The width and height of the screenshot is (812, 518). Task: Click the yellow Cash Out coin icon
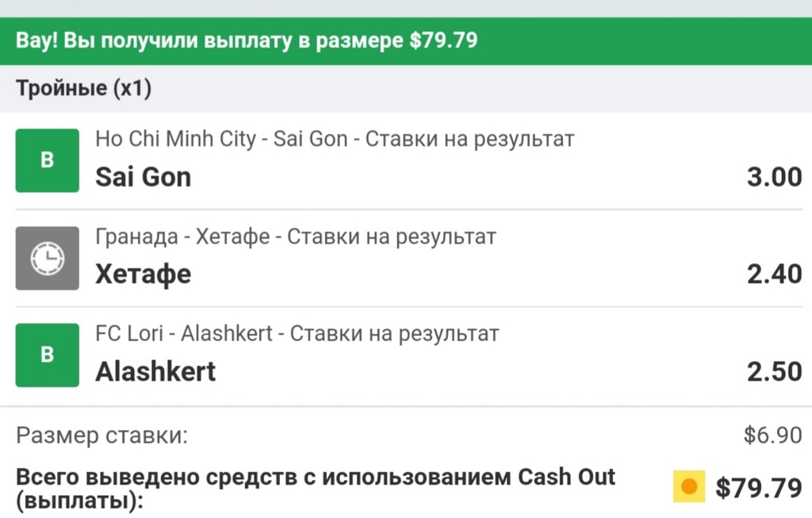(688, 486)
